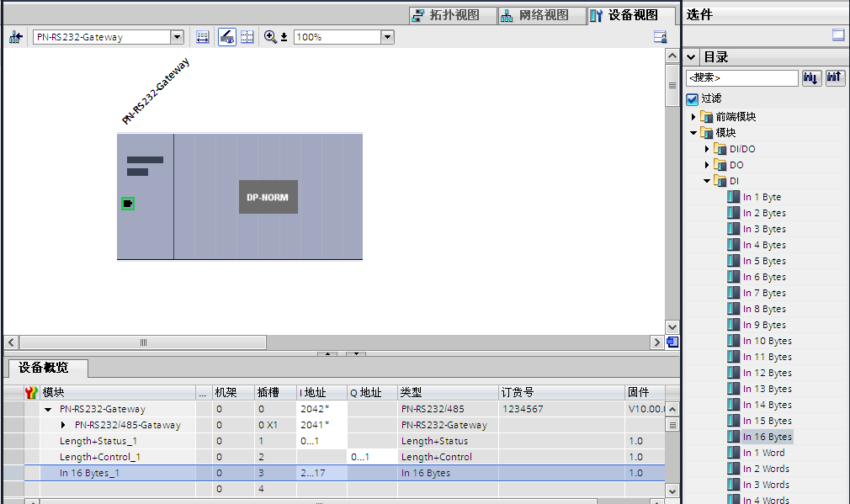Expand the DO folder
The image size is (850, 504).
(706, 165)
